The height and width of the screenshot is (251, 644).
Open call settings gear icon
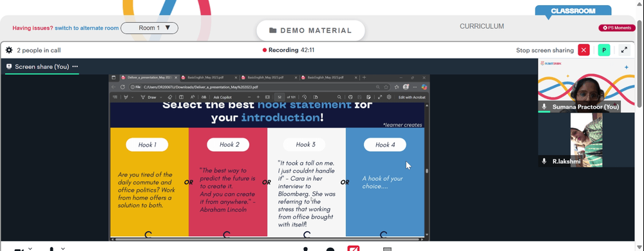(8, 50)
